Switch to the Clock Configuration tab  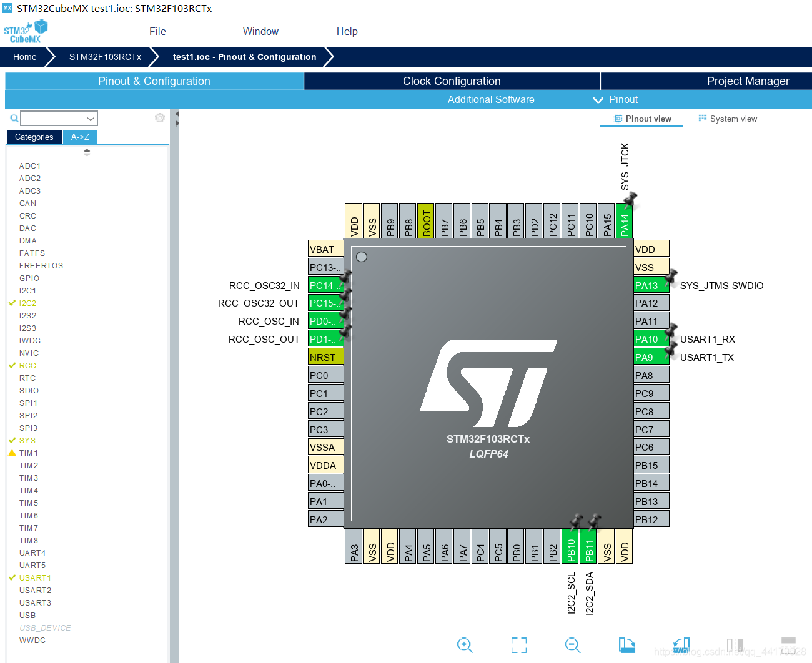(x=451, y=81)
